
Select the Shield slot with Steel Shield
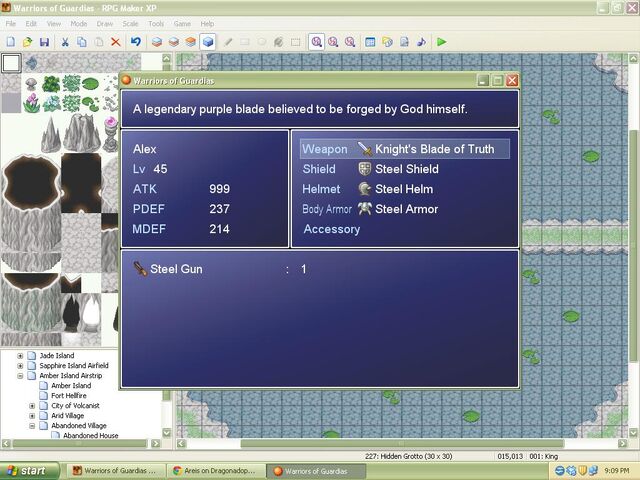[x=405, y=169]
